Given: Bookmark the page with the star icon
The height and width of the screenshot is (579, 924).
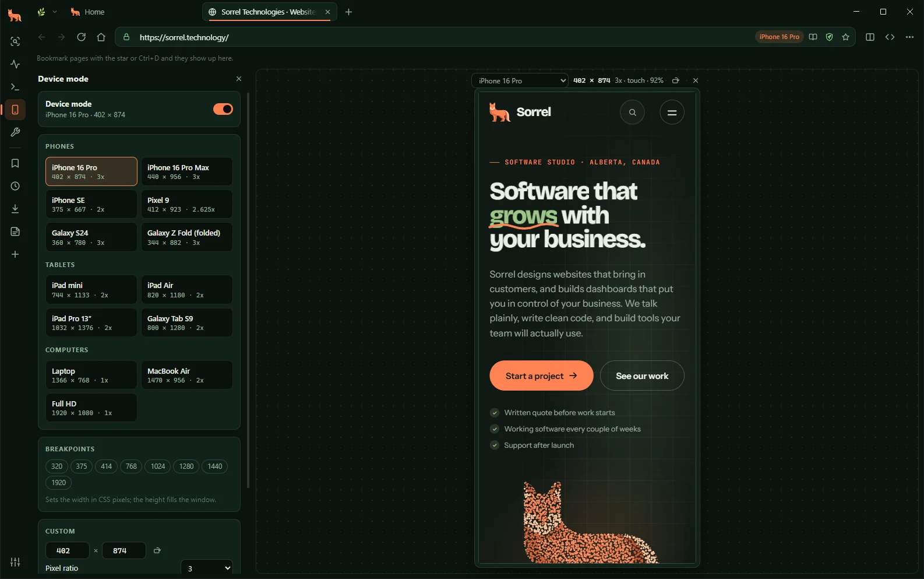Looking at the screenshot, I should tap(845, 37).
